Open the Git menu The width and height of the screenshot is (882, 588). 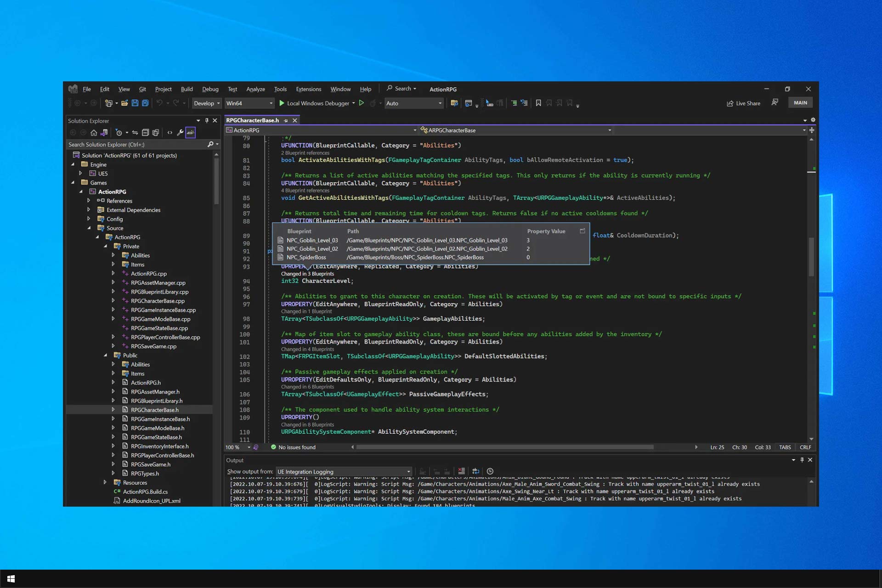pyautogui.click(x=142, y=89)
